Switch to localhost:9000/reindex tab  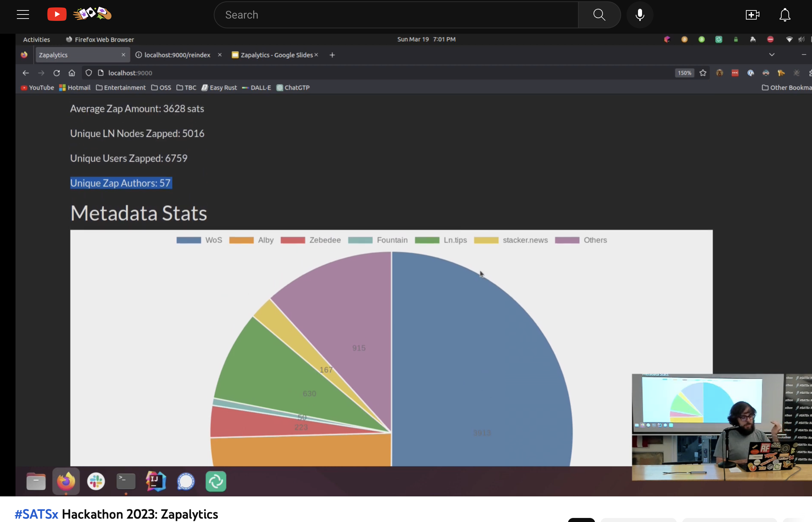[x=177, y=55]
